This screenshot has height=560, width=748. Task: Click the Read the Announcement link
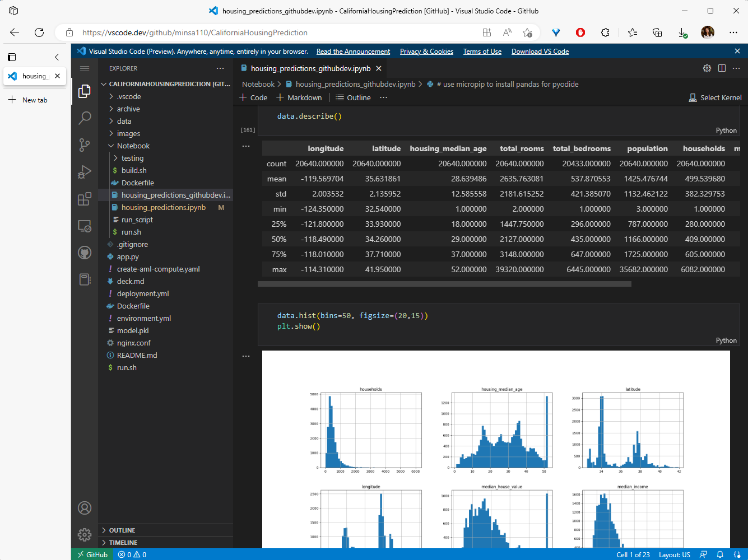point(353,51)
